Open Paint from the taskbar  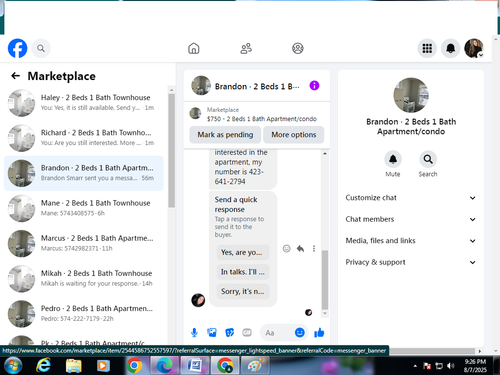point(255,366)
